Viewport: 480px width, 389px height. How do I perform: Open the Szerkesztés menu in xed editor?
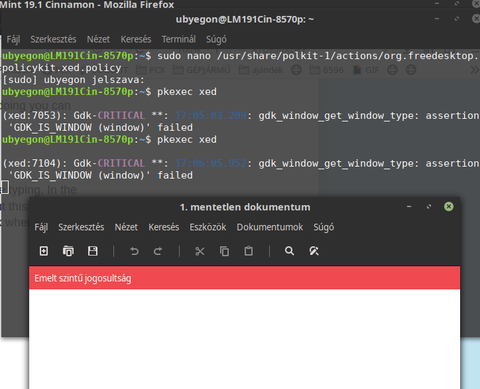point(81,227)
